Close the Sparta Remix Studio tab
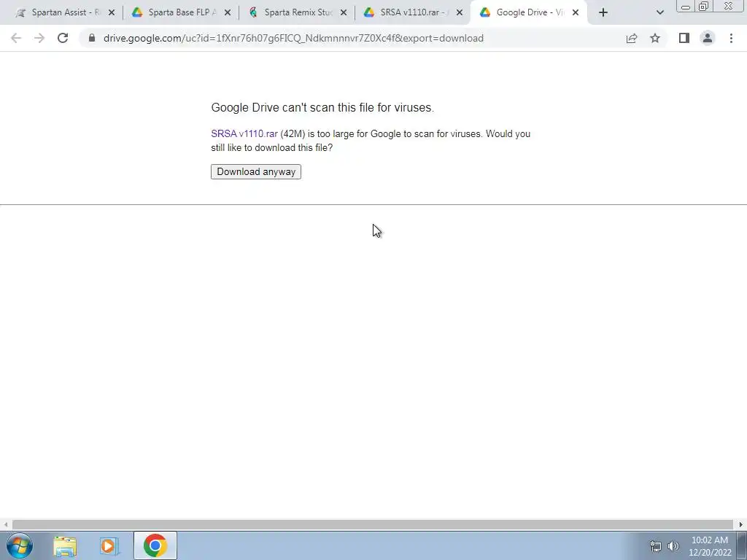This screenshot has width=747, height=560. pos(344,13)
